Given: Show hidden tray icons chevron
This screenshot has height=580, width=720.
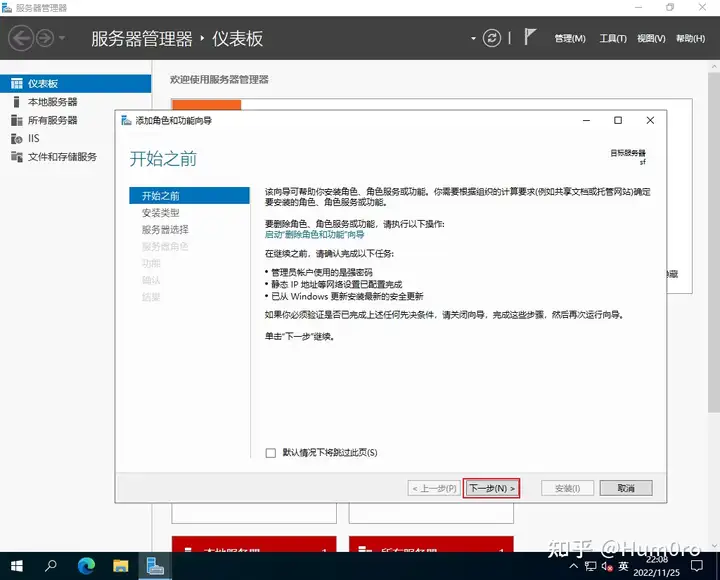Looking at the screenshot, I should coord(574,566).
